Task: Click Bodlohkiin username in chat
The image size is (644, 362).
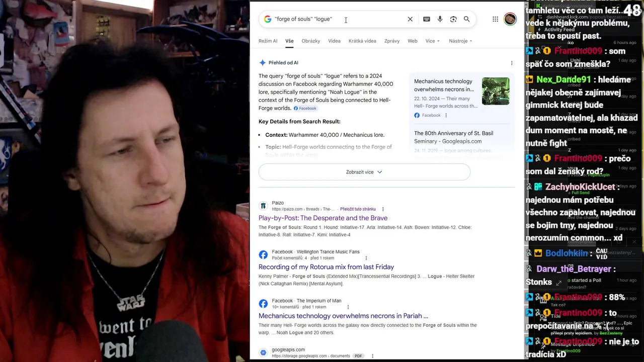Action: point(567,253)
